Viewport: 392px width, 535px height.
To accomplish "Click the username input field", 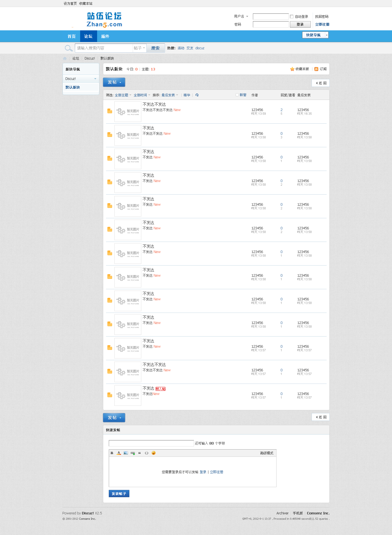I will (271, 17).
